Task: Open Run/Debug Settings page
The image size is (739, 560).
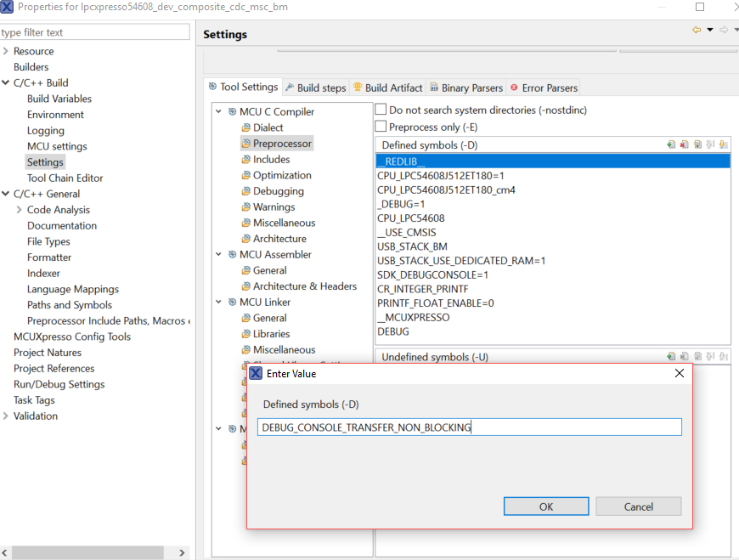Action: [x=59, y=384]
